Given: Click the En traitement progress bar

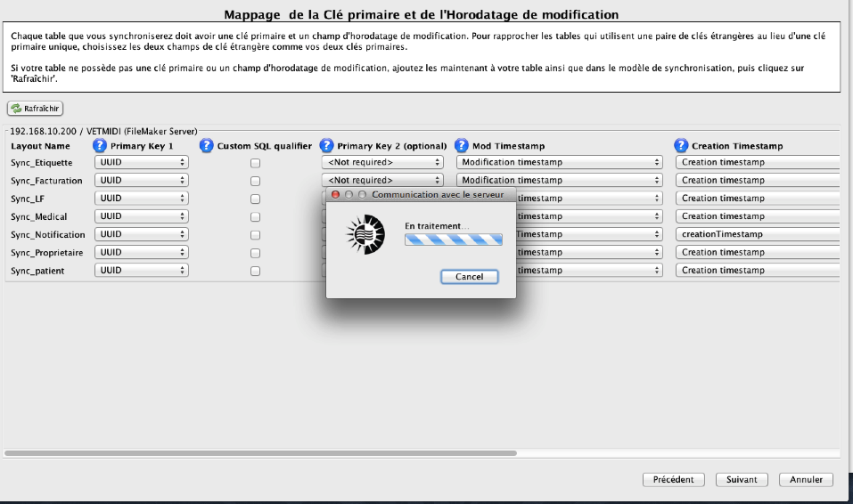Looking at the screenshot, I should click(x=454, y=240).
